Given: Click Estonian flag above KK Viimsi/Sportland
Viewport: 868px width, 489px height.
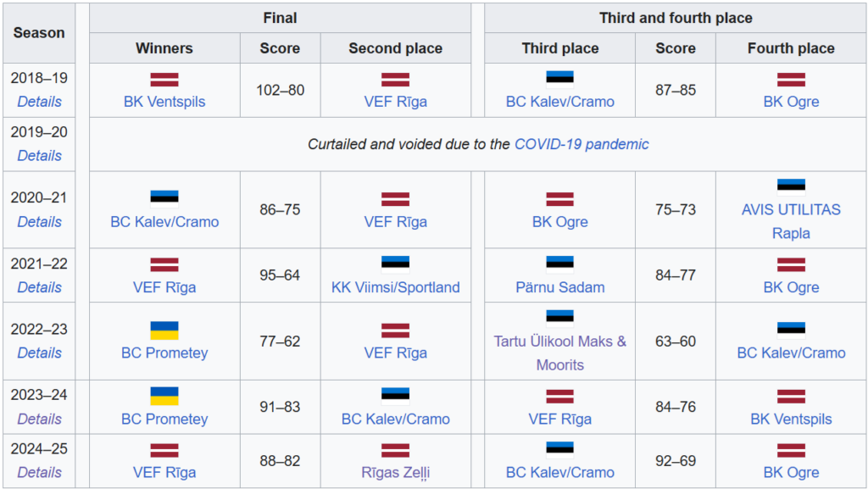Looking at the screenshot, I should coord(395,264).
